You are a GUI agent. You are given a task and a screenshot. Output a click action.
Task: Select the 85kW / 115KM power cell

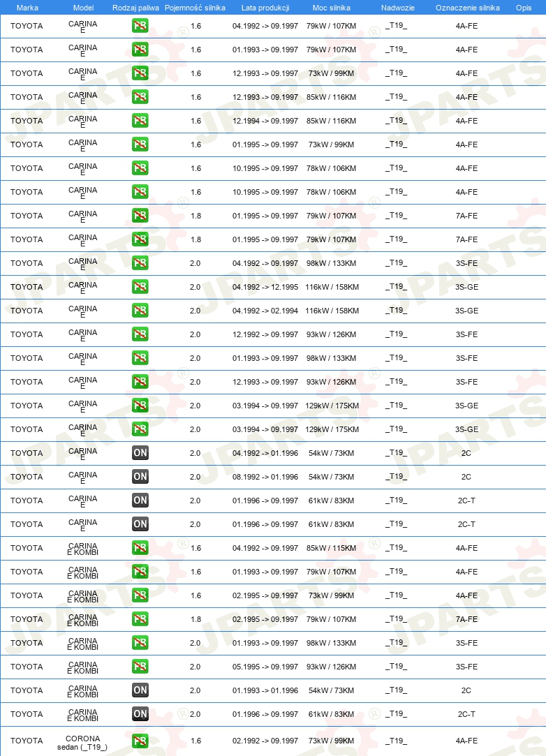332,548
